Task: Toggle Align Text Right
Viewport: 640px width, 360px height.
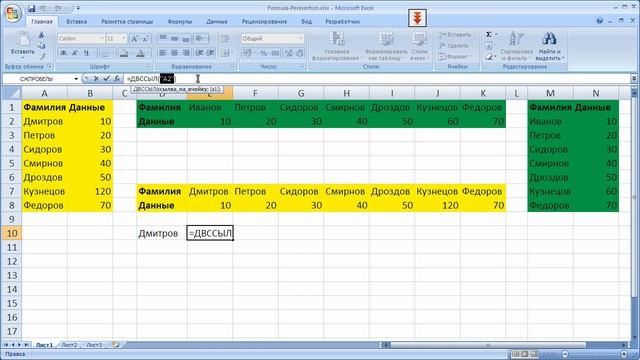Action: coord(186,53)
